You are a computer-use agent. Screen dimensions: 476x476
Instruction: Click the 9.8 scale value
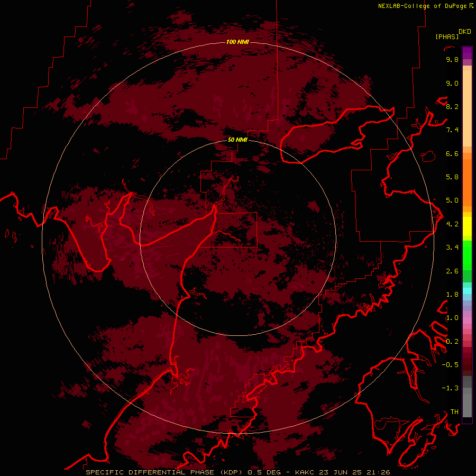[x=452, y=59]
